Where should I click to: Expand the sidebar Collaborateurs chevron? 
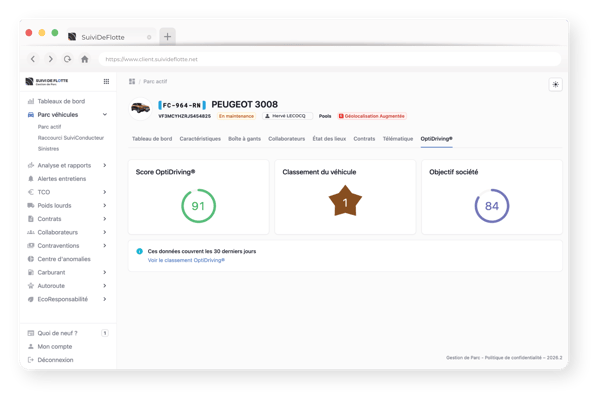(105, 232)
